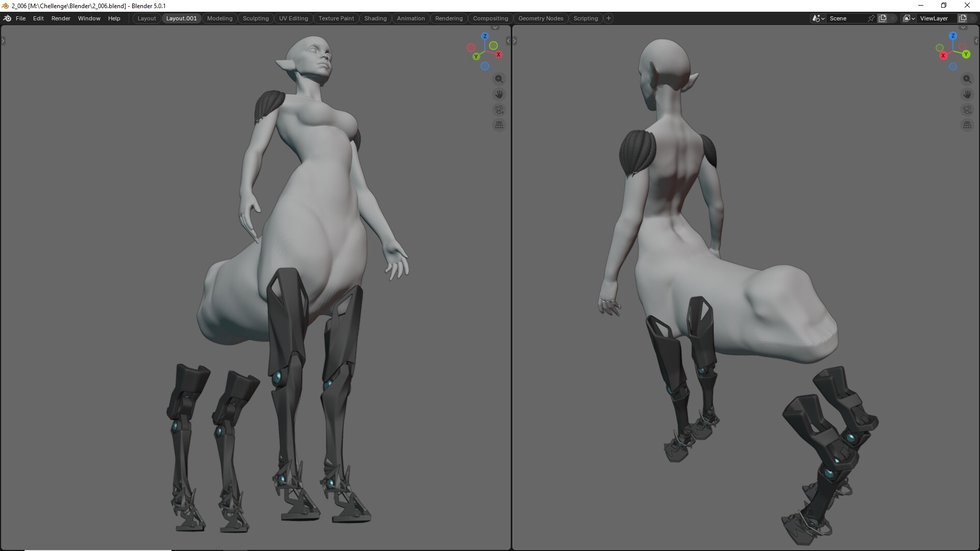Switch perspective/orthographic in right viewport
The image size is (980, 551).
967,125
